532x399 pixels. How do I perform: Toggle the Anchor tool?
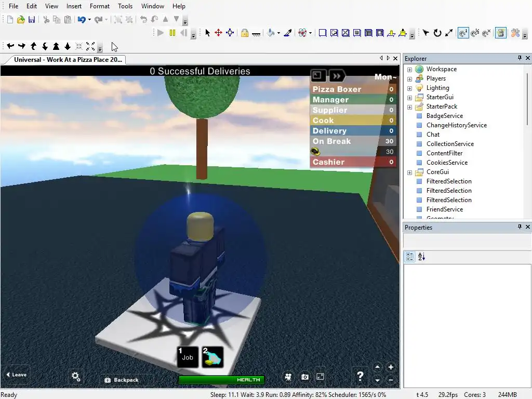click(256, 34)
